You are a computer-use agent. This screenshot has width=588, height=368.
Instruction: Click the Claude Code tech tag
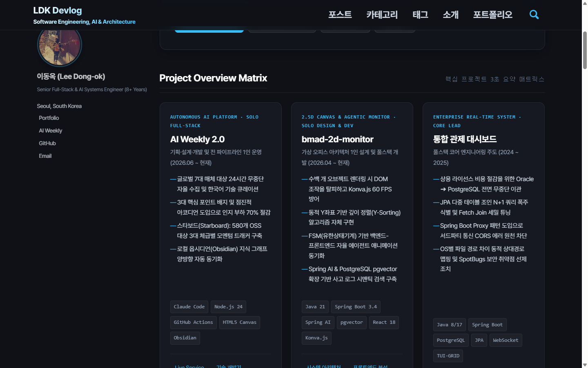[189, 307]
